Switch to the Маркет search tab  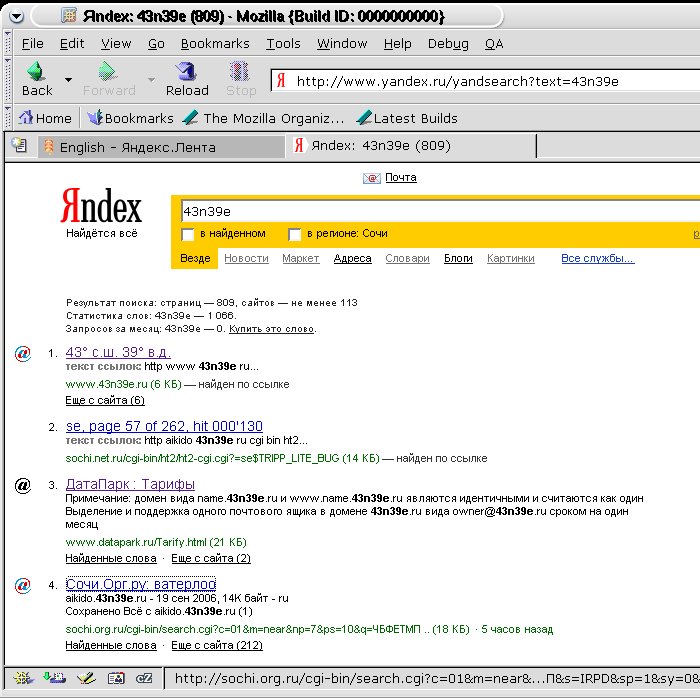click(300, 258)
